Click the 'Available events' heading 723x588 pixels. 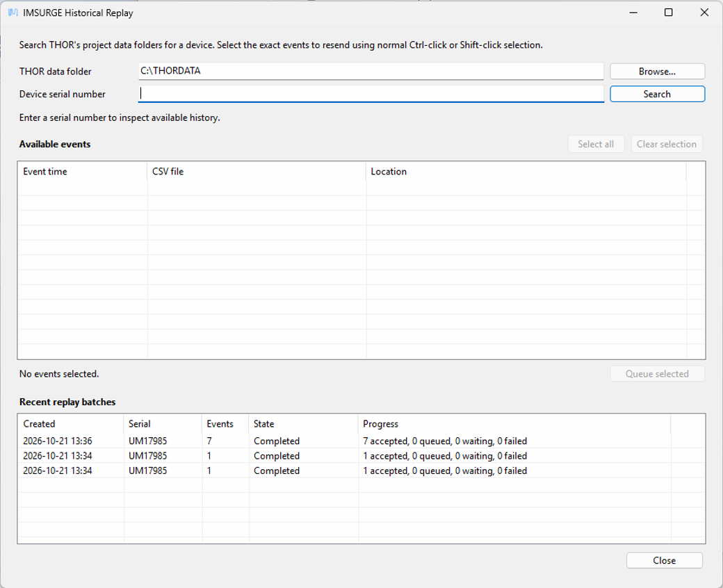click(x=55, y=145)
